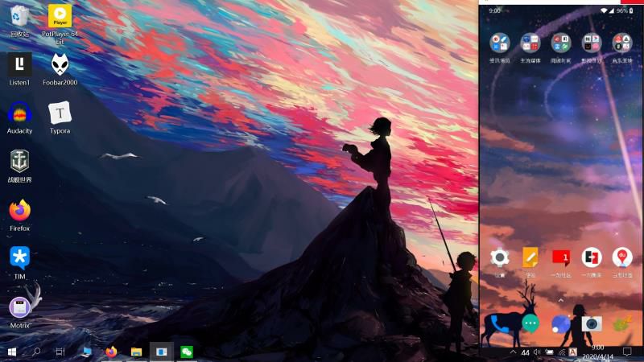
Task: Open the Audacity desktop icon
Action: [19, 113]
